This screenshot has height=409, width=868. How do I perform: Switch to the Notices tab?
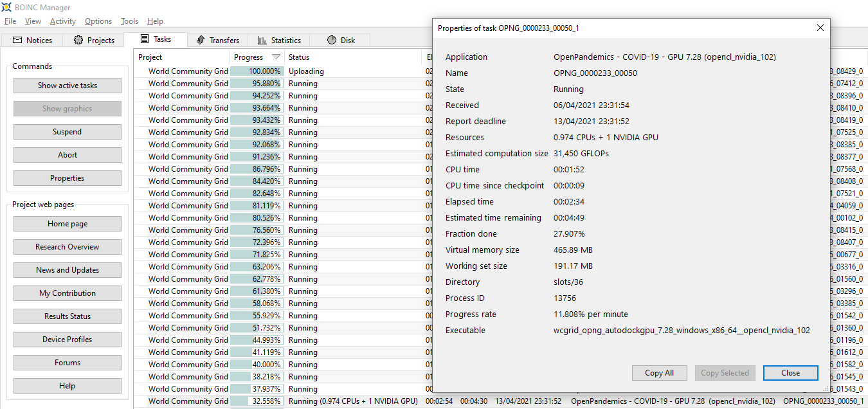point(32,40)
